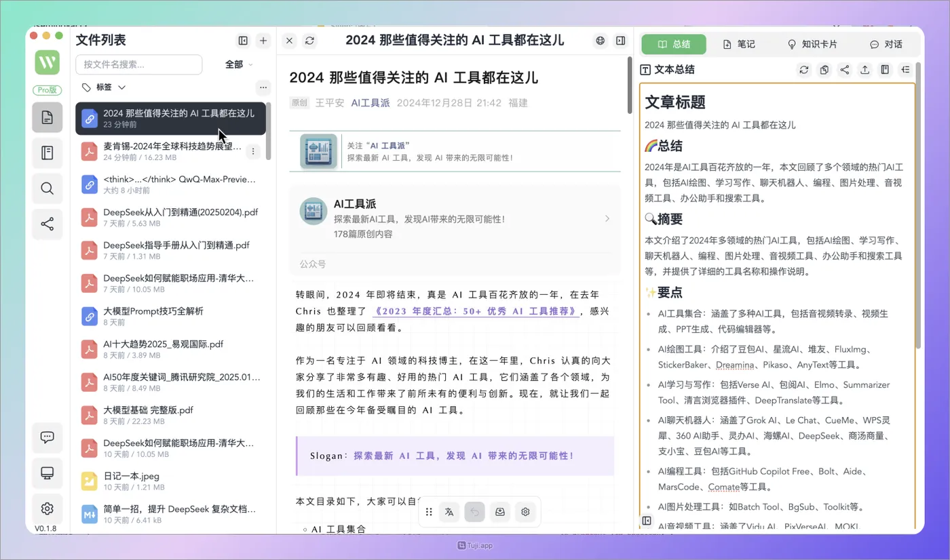The image size is (950, 560).
Task: Open DeepSeek指导手册从入门到精通.pdf
Action: [x=170, y=250]
